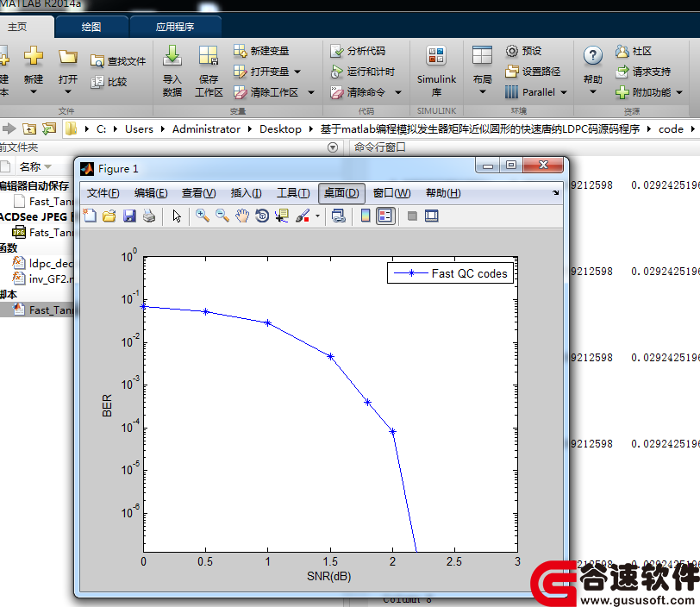Open the Brush color dropdown arrow
The height and width of the screenshot is (607, 700).
click(317, 216)
